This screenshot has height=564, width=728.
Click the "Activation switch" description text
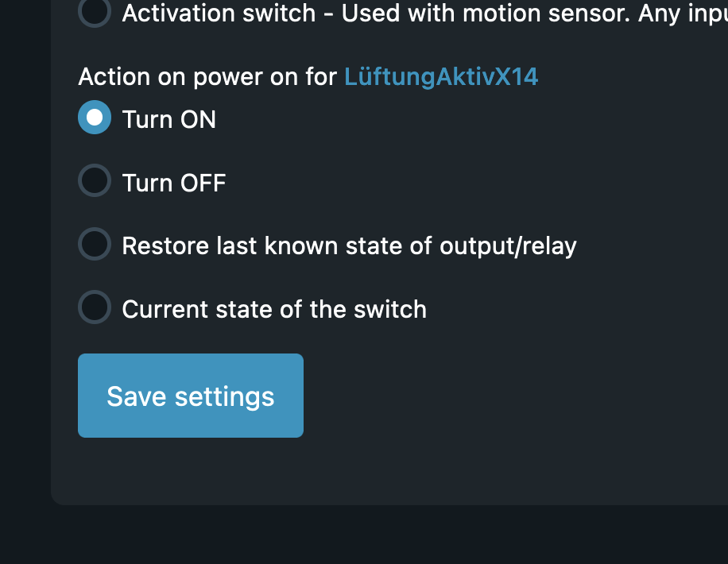[219, 13]
